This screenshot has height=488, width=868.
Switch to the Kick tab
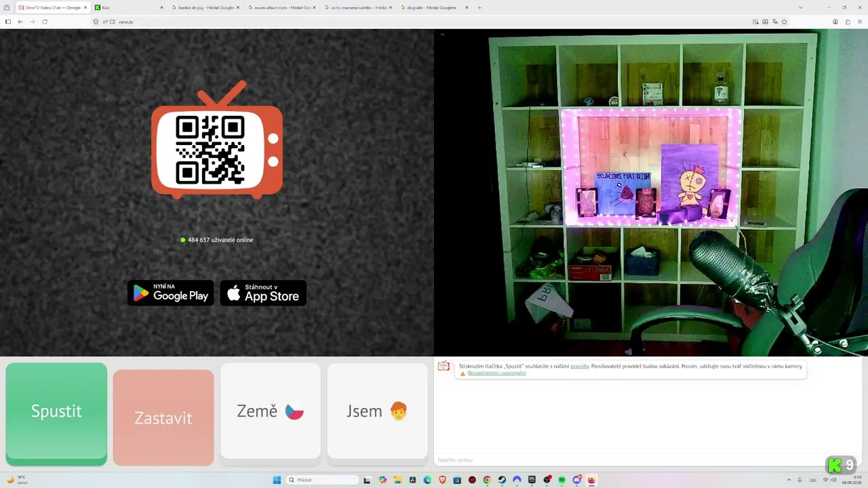tap(130, 7)
